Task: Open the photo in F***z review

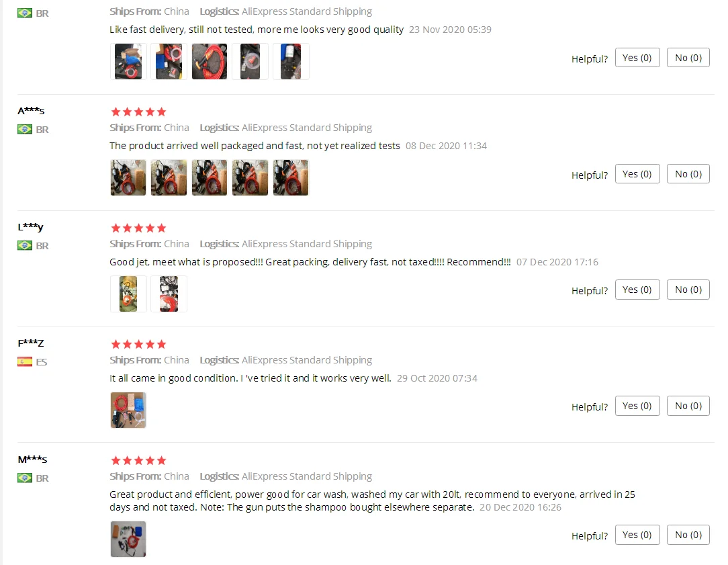Action: pos(128,410)
